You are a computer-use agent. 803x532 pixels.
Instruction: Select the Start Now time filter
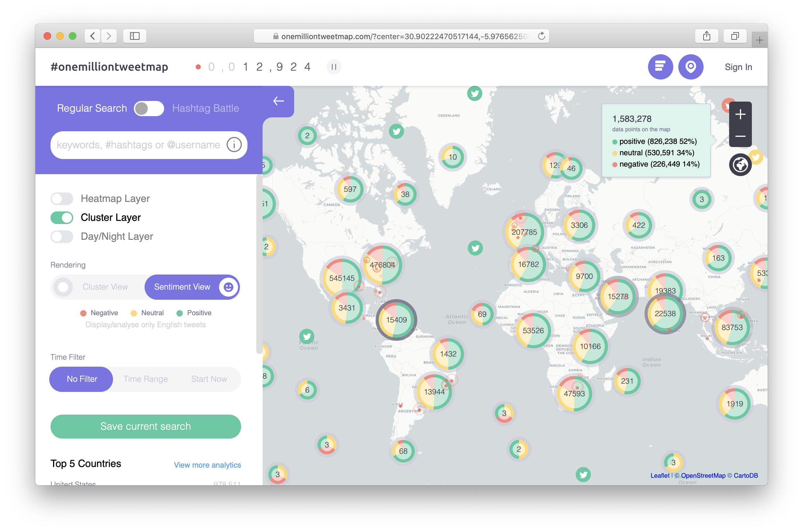pyautogui.click(x=209, y=379)
